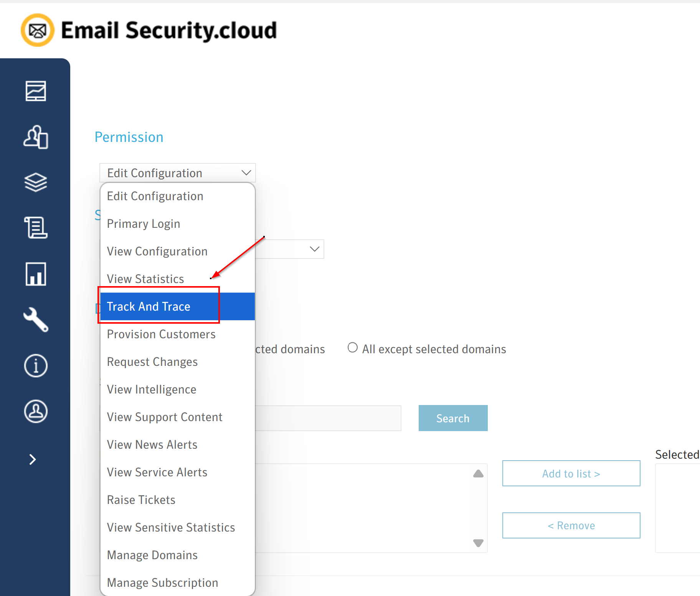Click the Information circle icon
The image size is (700, 596).
(x=36, y=366)
